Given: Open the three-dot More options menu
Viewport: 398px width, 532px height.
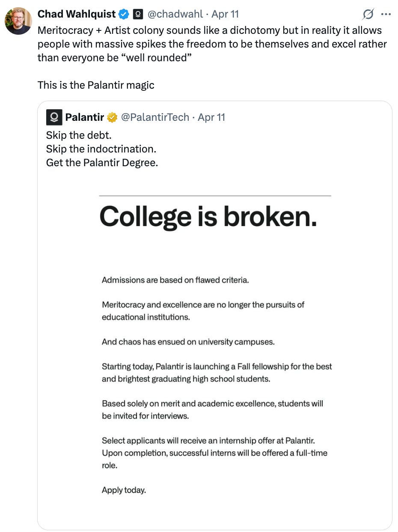Looking at the screenshot, I should [386, 15].
